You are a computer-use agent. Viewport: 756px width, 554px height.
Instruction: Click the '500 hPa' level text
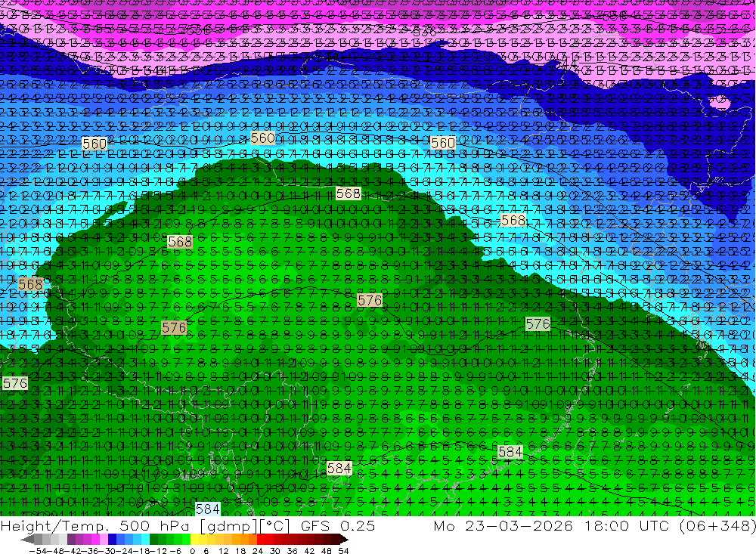pyautogui.click(x=154, y=526)
